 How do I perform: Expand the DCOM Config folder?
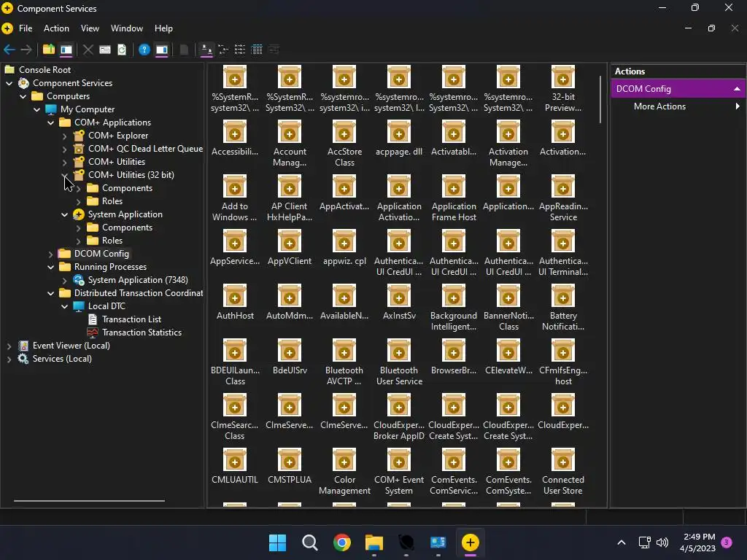pos(50,254)
